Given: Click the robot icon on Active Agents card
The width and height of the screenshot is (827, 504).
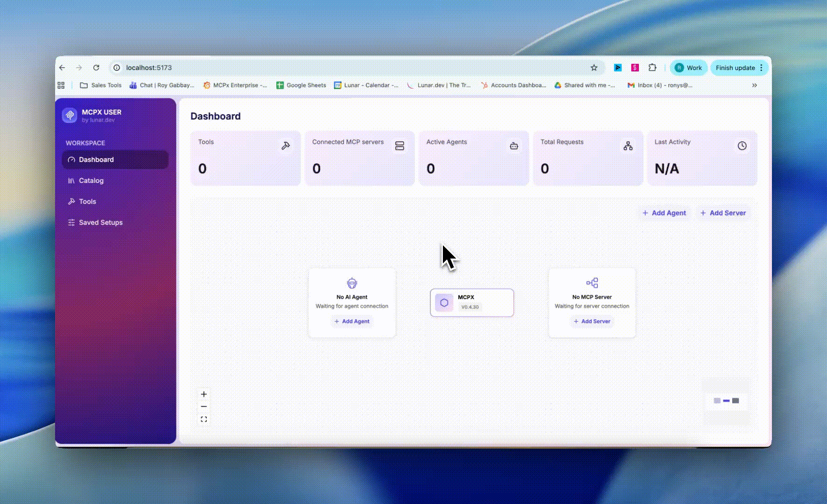Looking at the screenshot, I should pos(514,146).
